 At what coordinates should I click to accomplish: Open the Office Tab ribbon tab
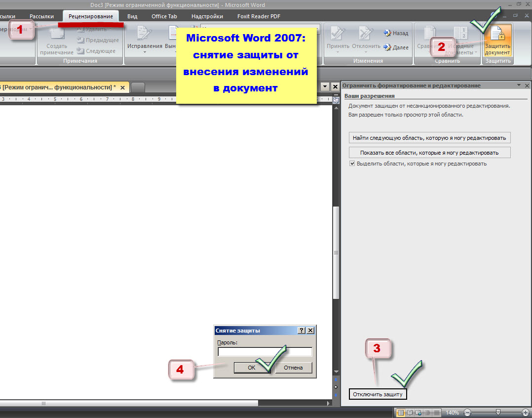[164, 16]
